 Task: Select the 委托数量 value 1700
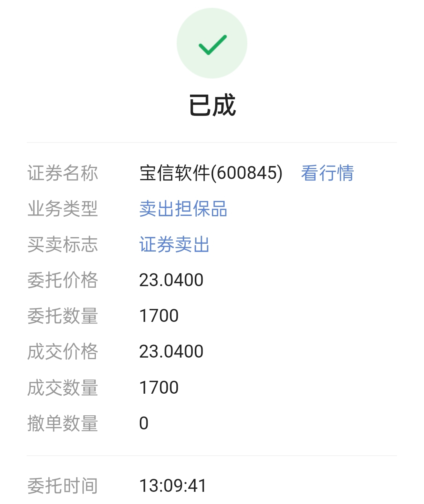click(159, 316)
